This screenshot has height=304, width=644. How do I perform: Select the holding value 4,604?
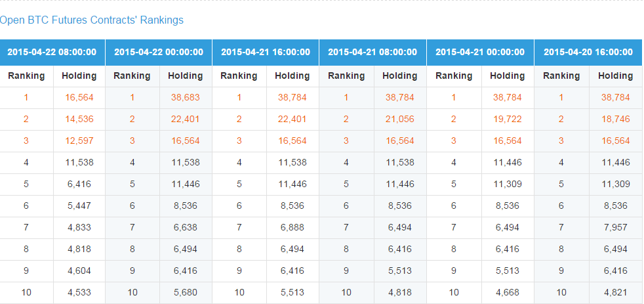pos(79,271)
